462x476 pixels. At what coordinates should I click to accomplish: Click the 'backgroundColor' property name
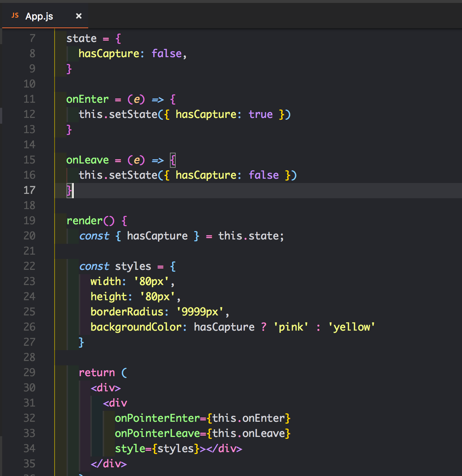[x=136, y=327]
